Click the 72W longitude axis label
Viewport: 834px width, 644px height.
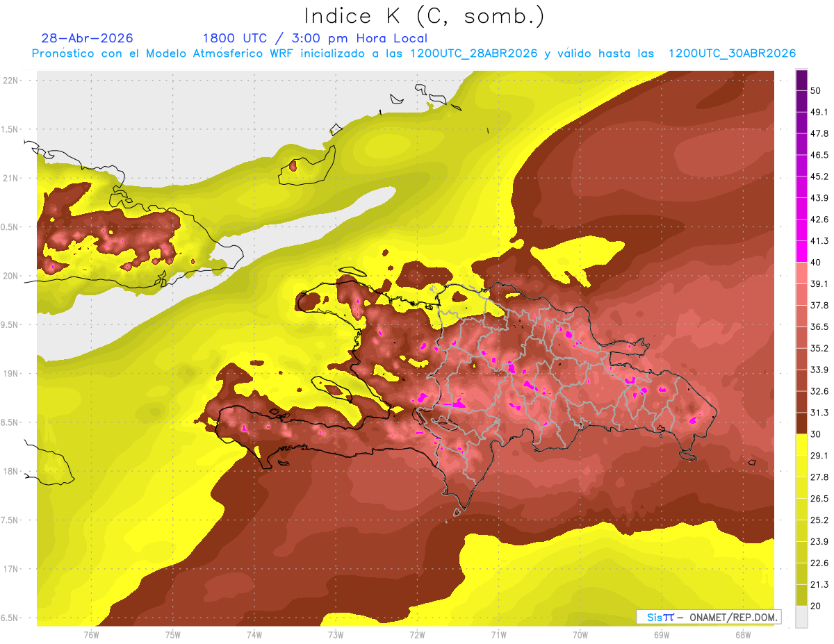pos(417,634)
